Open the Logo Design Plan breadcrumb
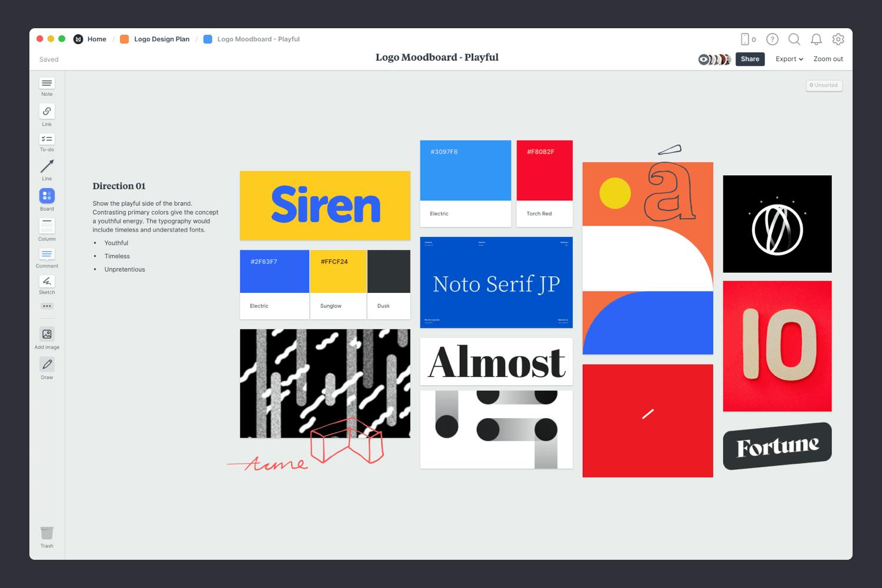882x588 pixels. pyautogui.click(x=161, y=39)
